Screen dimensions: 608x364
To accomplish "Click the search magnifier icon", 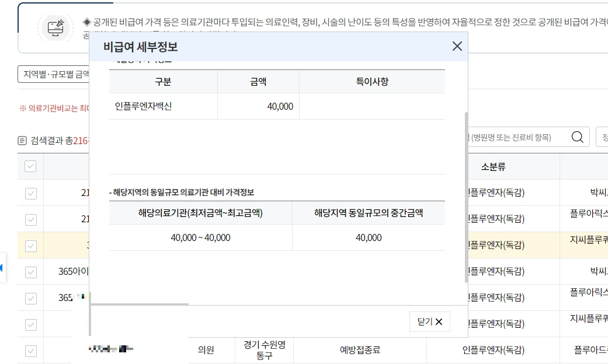I will click(x=578, y=137).
